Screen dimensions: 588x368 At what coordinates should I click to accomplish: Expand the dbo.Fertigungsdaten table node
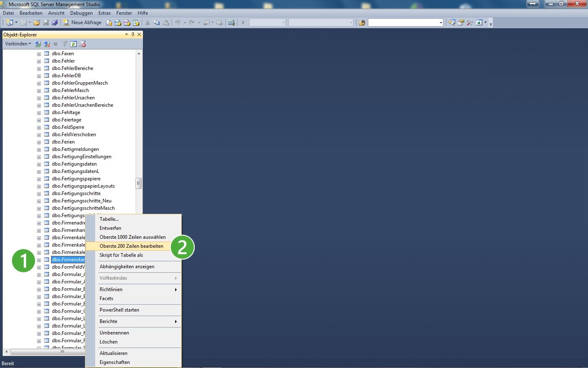39,164
